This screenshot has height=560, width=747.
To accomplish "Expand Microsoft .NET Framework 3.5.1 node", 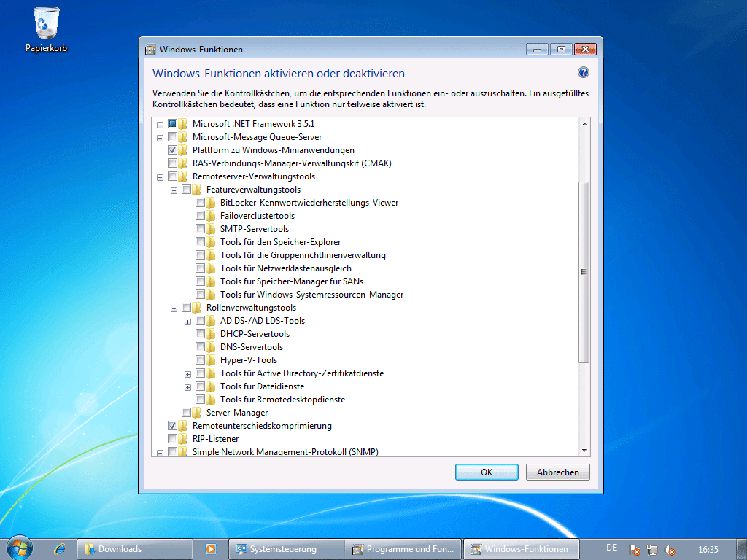I will [x=160, y=125].
